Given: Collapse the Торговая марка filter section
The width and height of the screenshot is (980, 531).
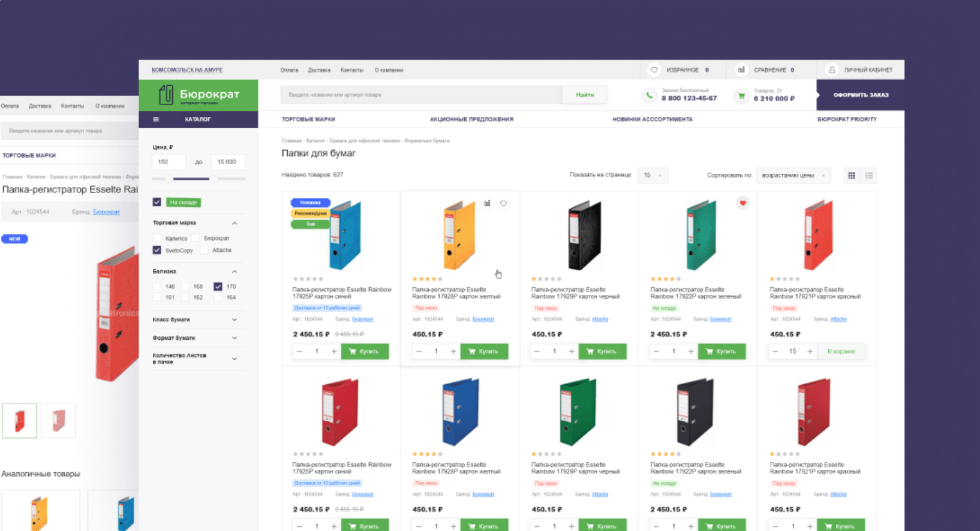Looking at the screenshot, I should tap(235, 223).
